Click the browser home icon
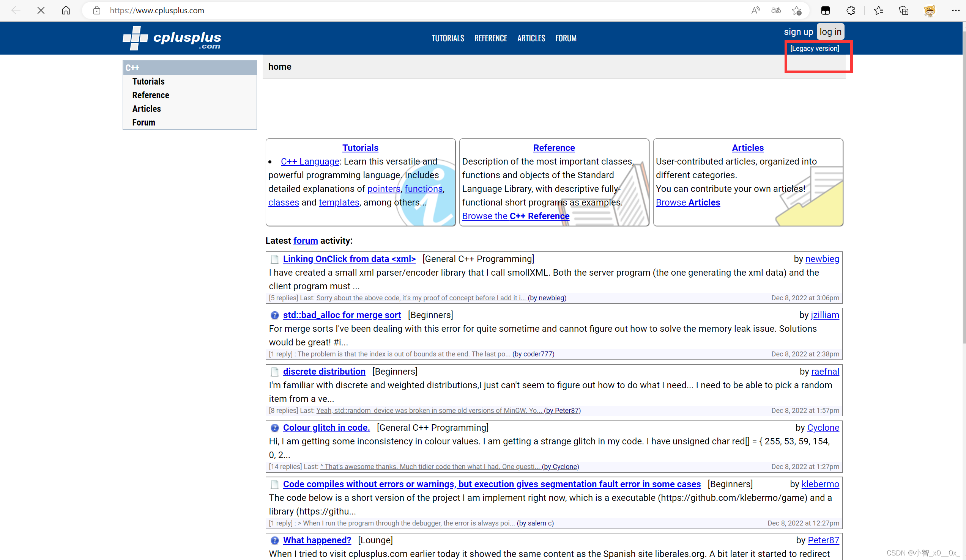The height and width of the screenshot is (560, 966). click(x=66, y=10)
